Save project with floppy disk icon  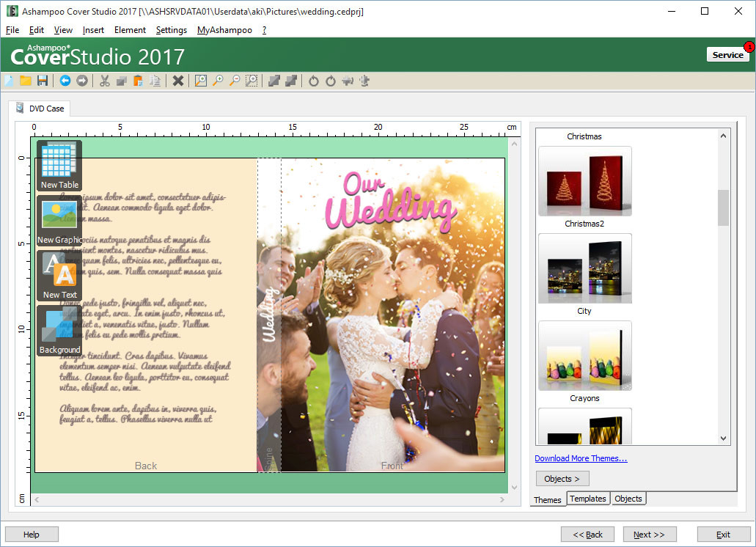click(x=43, y=81)
